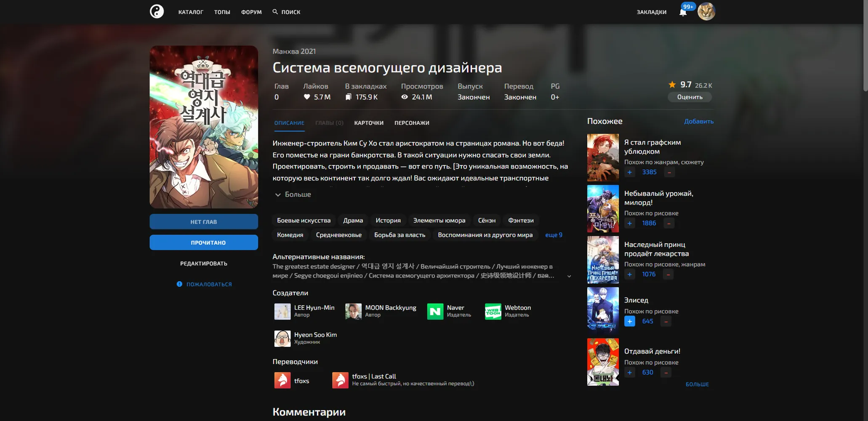
Task: Switch to the Карточки tab
Action: pyautogui.click(x=369, y=123)
